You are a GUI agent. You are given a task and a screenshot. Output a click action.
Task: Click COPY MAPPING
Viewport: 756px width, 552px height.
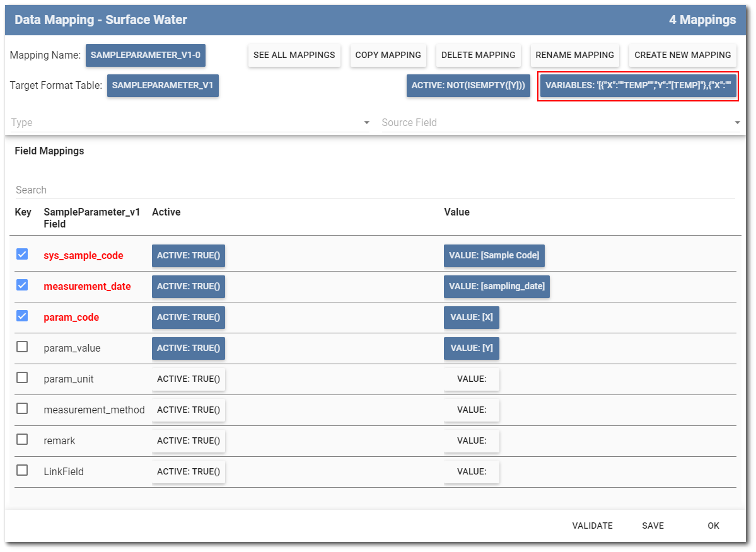point(388,55)
